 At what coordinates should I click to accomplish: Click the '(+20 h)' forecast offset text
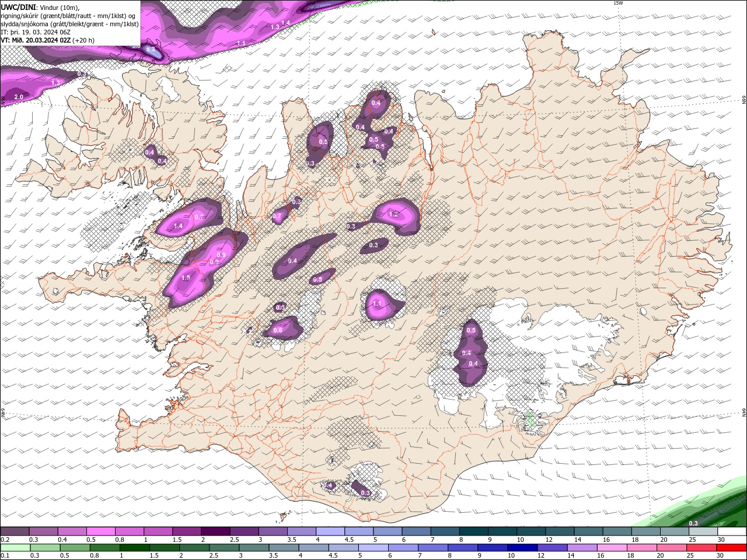(84, 40)
